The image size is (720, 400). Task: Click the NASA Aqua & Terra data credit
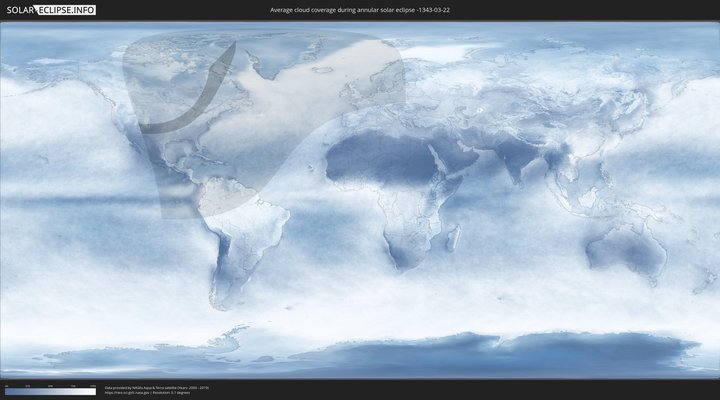click(156, 386)
